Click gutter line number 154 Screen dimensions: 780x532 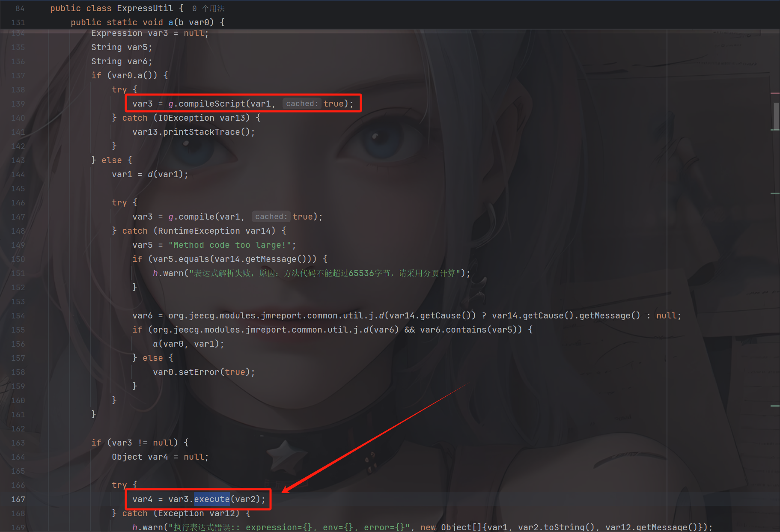pos(18,315)
